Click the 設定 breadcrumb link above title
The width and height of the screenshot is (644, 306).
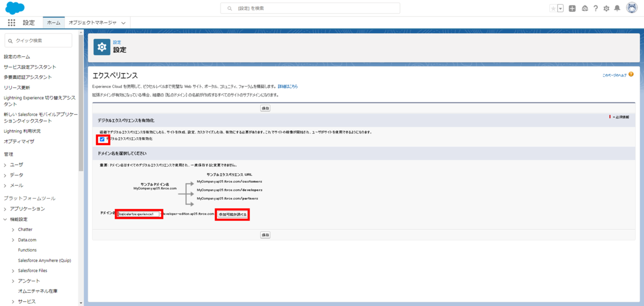click(x=117, y=42)
